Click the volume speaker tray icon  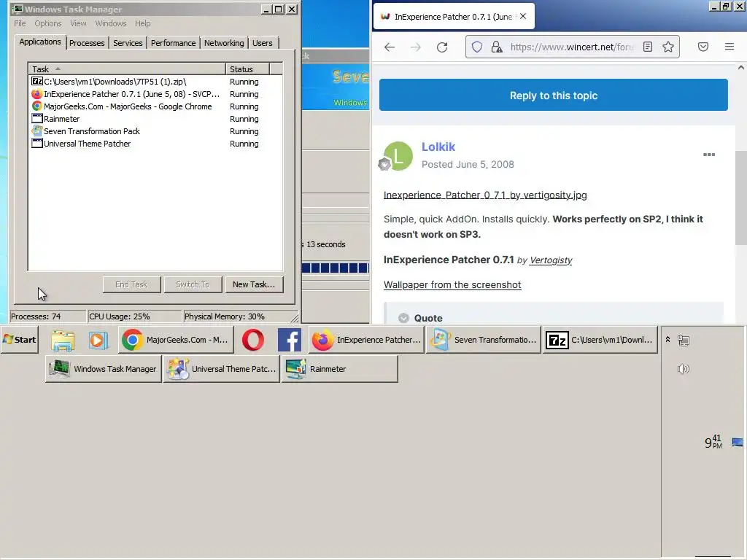point(683,369)
